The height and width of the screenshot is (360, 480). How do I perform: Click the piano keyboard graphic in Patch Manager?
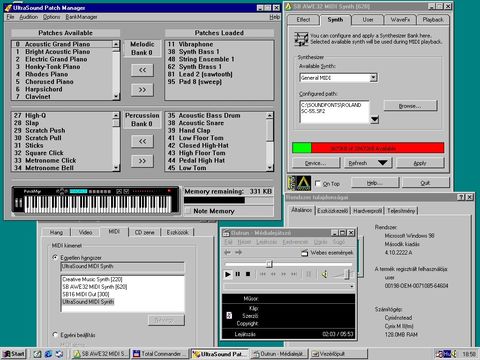(x=97, y=200)
